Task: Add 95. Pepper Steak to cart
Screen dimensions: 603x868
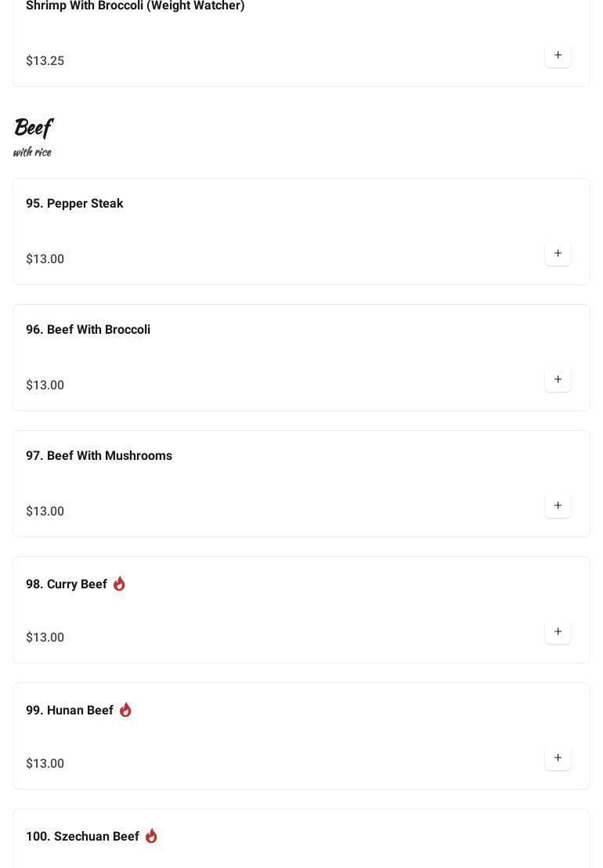Action: point(558,254)
